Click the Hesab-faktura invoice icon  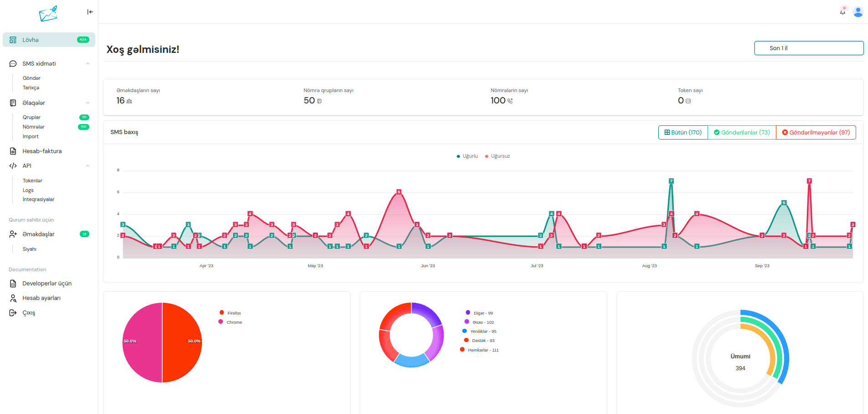(x=13, y=151)
